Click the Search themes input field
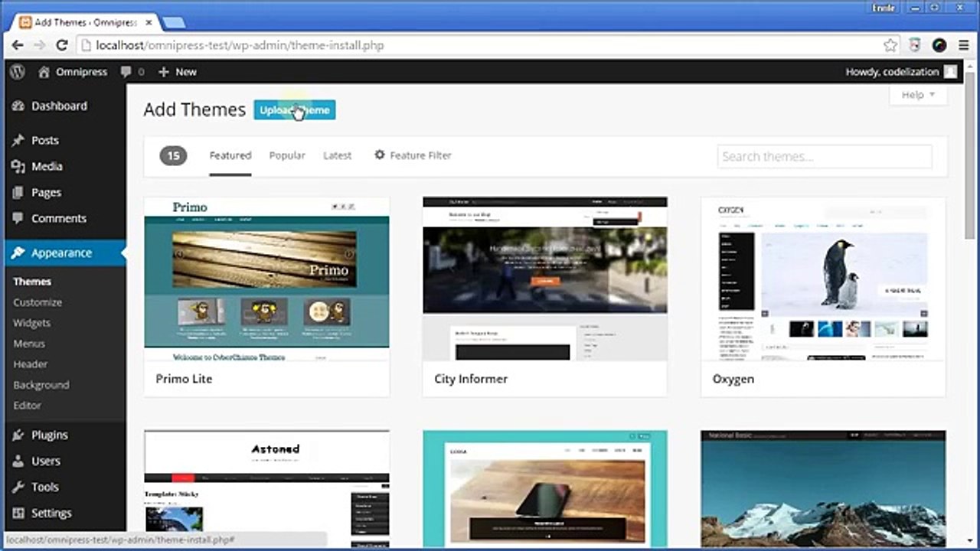The height and width of the screenshot is (551, 980). 825,156
